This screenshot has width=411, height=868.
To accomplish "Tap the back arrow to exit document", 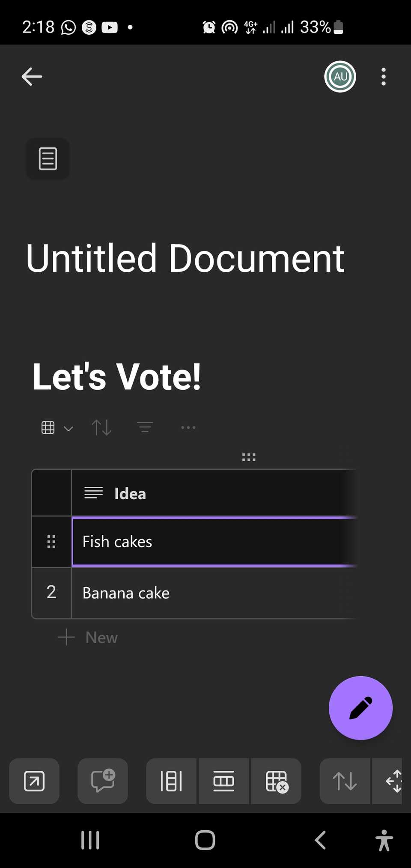I will point(31,76).
